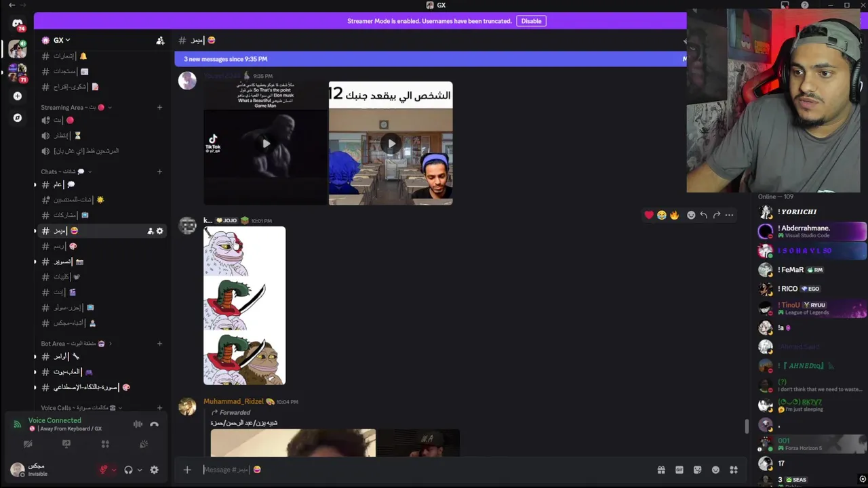Viewport: 868px width, 488px height.
Task: Open microphone input options arrow
Action: pyautogui.click(x=113, y=470)
